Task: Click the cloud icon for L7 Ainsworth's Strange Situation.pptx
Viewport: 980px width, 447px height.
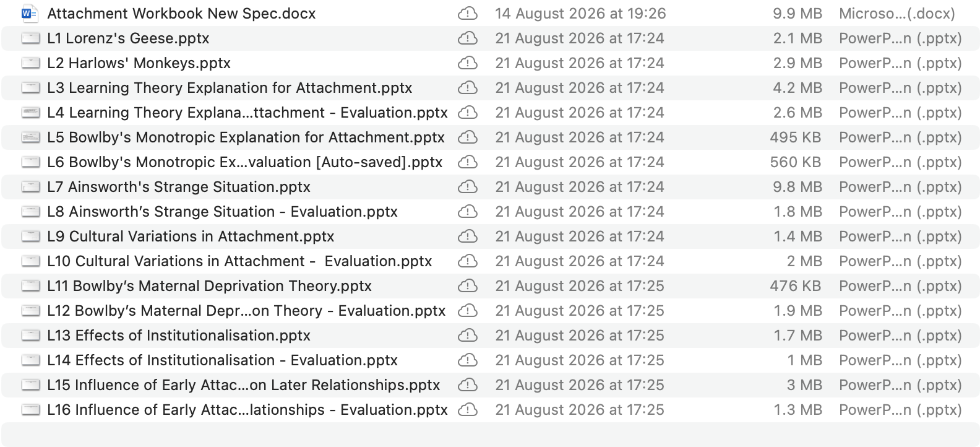Action: [x=468, y=187]
